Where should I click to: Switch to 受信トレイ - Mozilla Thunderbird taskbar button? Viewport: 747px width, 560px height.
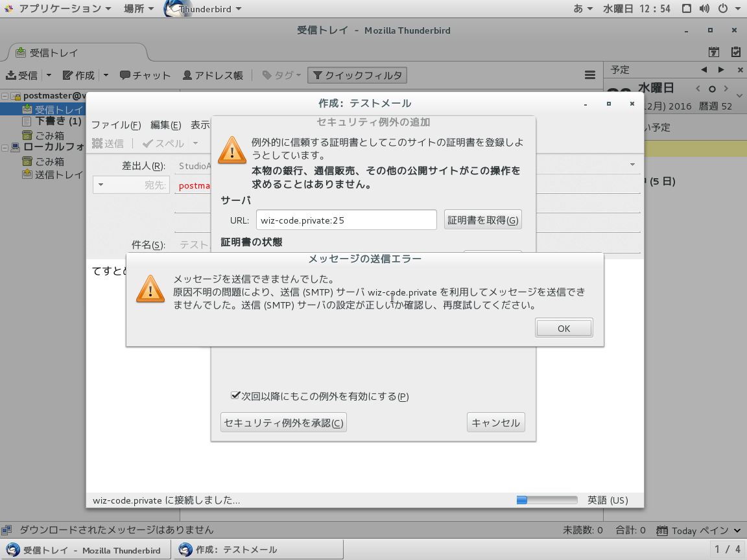point(86,550)
